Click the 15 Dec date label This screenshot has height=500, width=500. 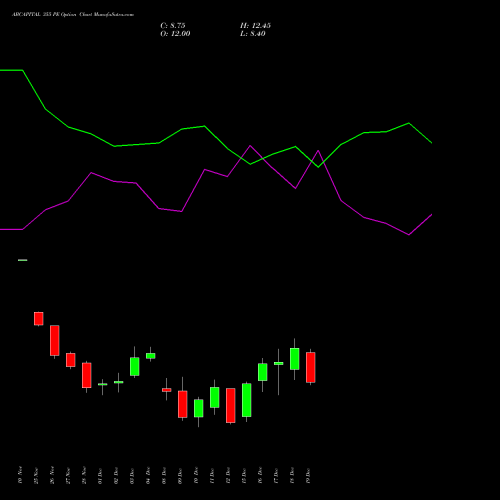[244, 476]
